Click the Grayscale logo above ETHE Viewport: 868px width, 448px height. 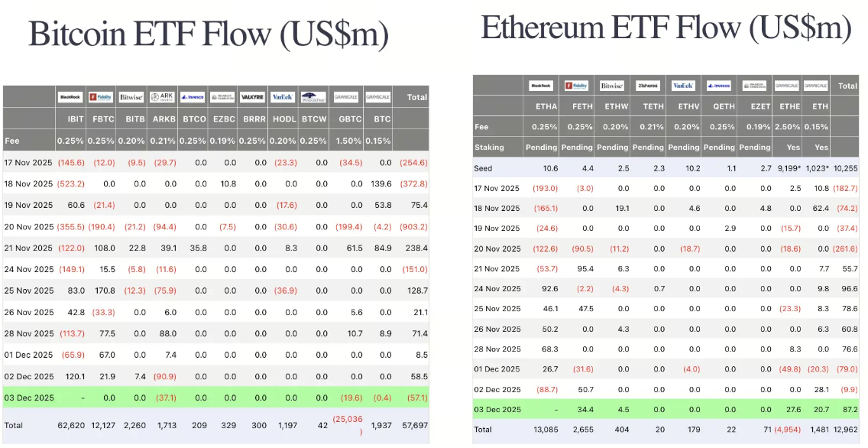(785, 86)
